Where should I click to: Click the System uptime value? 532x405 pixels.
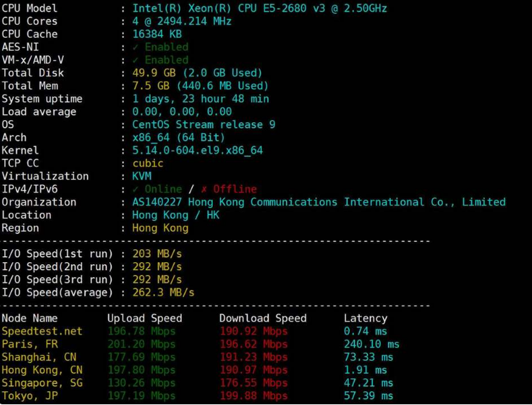(200, 99)
